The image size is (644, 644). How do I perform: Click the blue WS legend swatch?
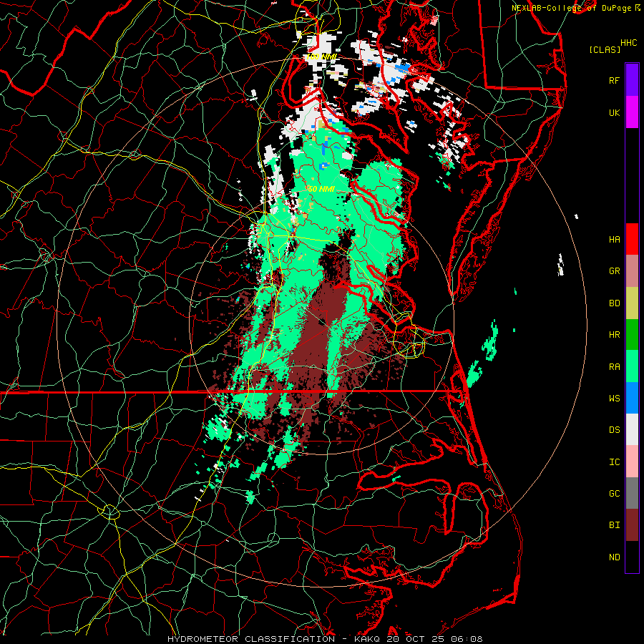tap(632, 398)
